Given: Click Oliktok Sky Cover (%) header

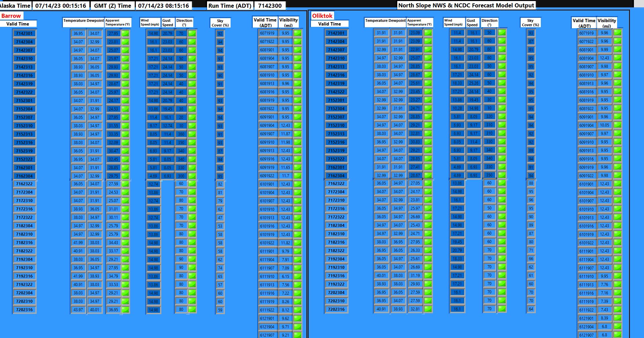Looking at the screenshot, I should pyautogui.click(x=530, y=22).
